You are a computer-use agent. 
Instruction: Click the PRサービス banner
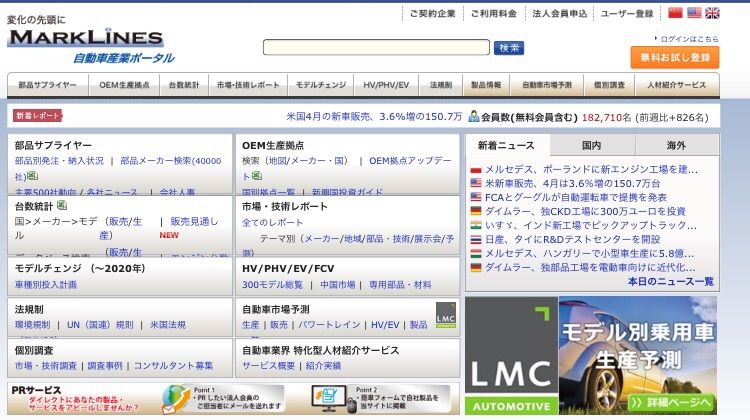pos(233,398)
